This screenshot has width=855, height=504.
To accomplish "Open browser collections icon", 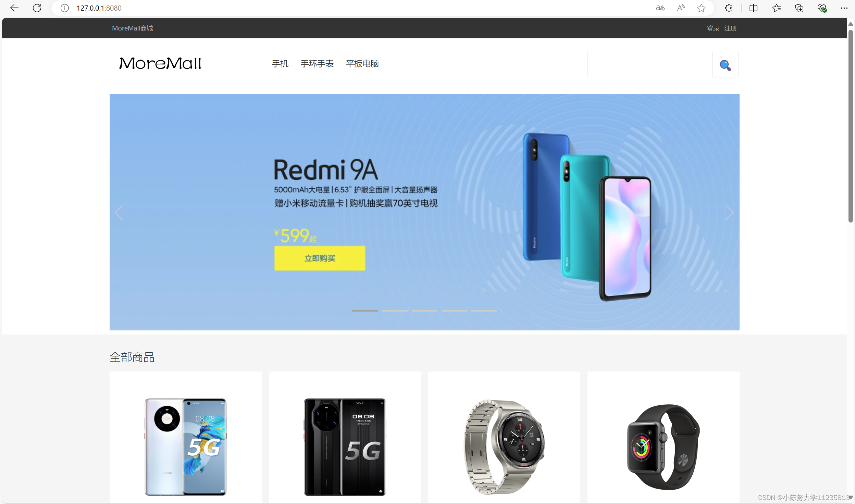I will pyautogui.click(x=799, y=8).
